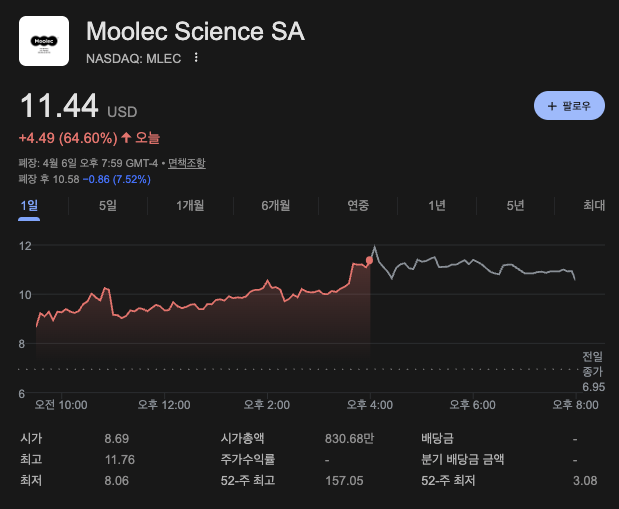Click the 오전 10:00 axis label
The height and width of the screenshot is (509, 619).
pos(61,405)
